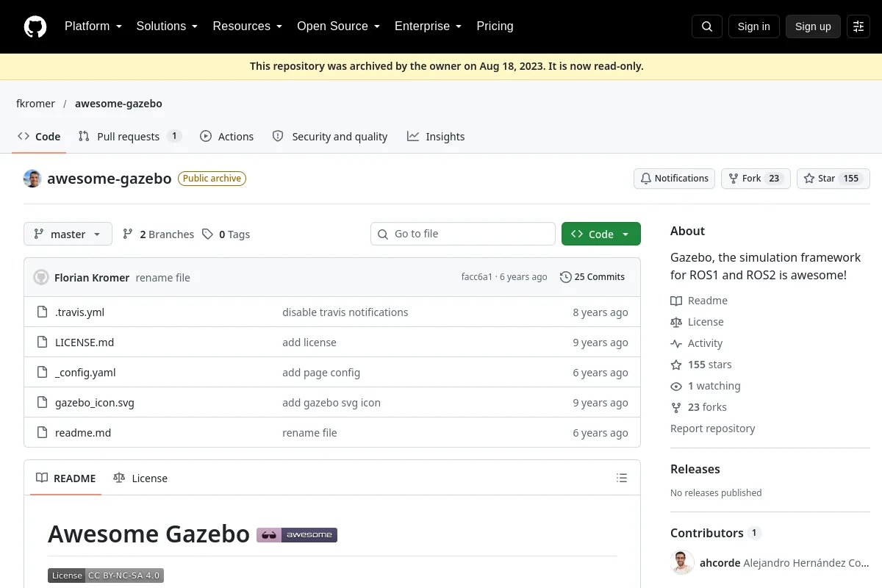Select the README tab in file viewer
Image resolution: width=882 pixels, height=588 pixels.
(66, 478)
